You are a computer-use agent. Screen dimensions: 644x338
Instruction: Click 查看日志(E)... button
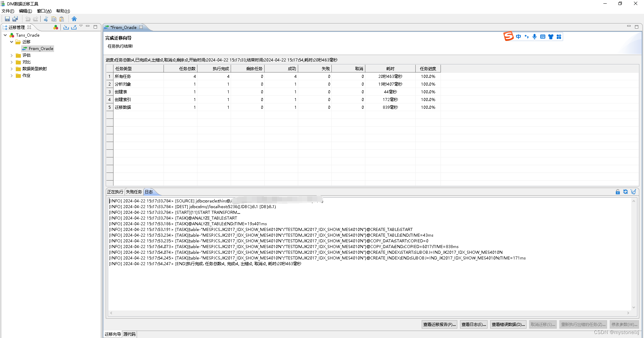pyautogui.click(x=474, y=324)
